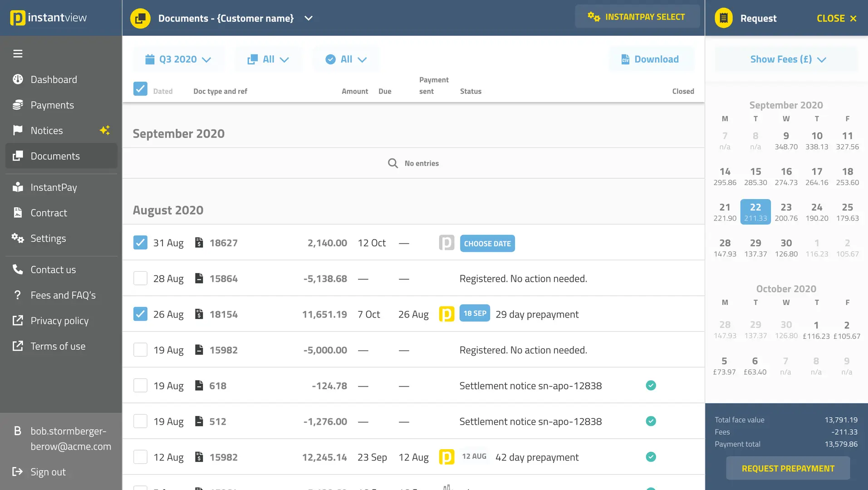Open Payments in the sidebar

52,105
